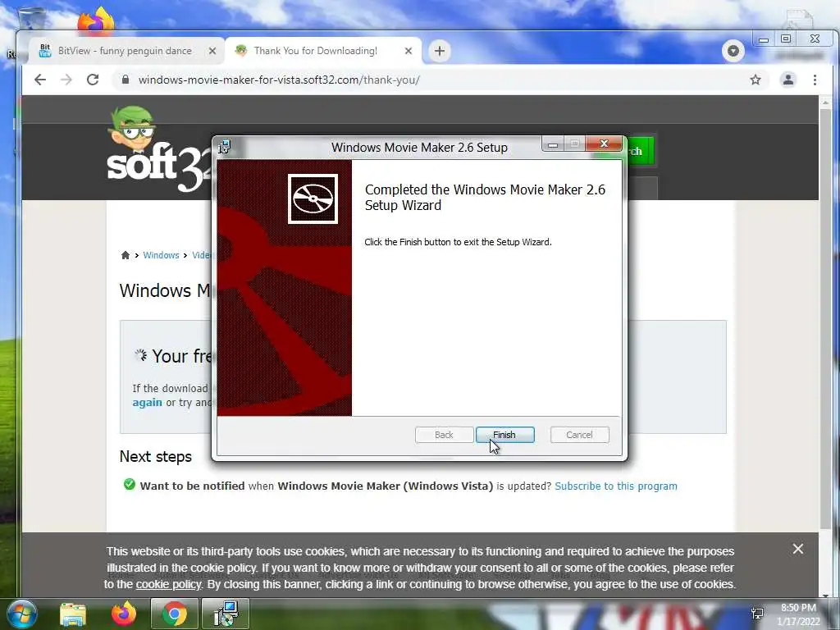The image size is (840, 630).
Task: Open the Windows Start menu
Action: point(21,614)
